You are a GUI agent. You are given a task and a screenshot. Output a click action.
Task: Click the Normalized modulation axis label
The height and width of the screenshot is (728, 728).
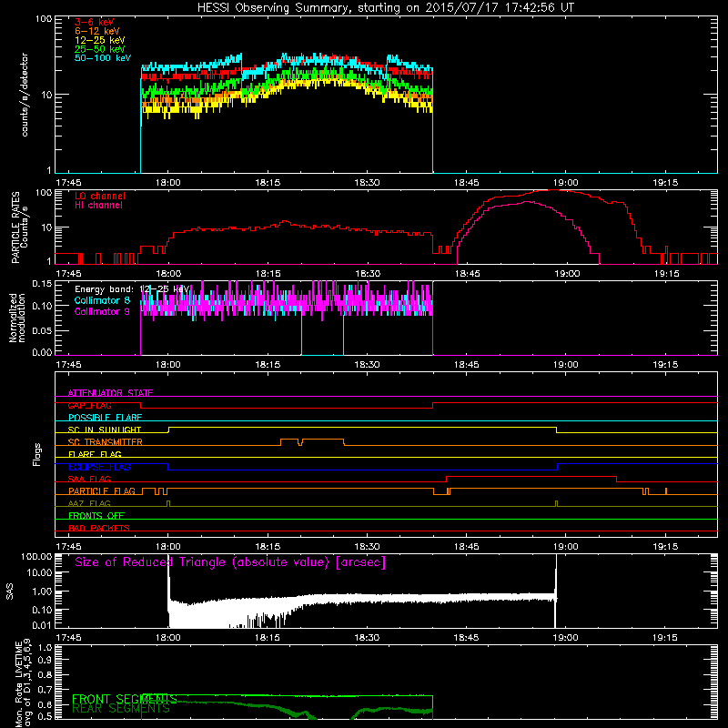(x=17, y=318)
